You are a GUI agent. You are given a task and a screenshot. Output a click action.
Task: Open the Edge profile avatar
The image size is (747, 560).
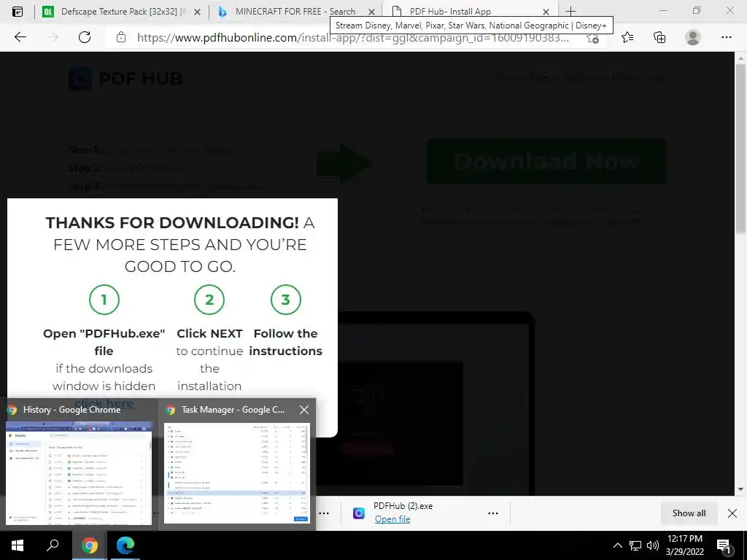tap(693, 37)
